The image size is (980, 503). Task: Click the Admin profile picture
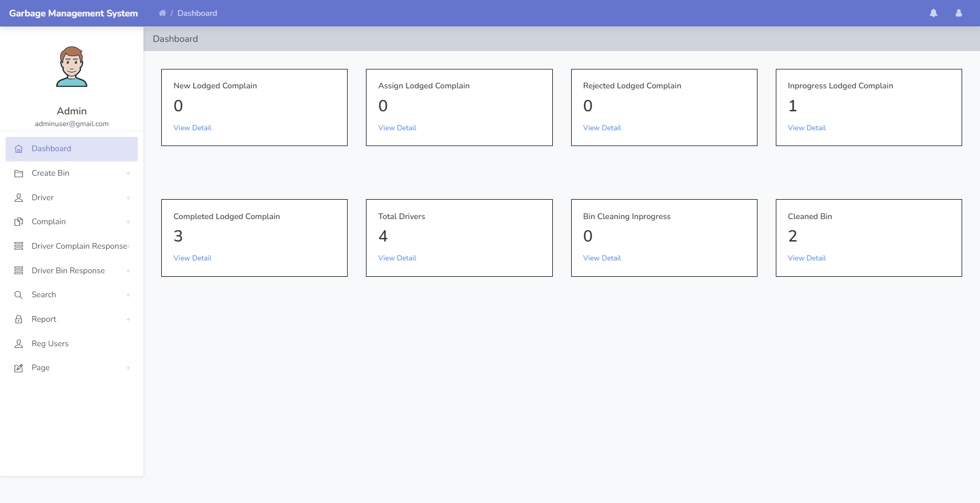(x=71, y=66)
